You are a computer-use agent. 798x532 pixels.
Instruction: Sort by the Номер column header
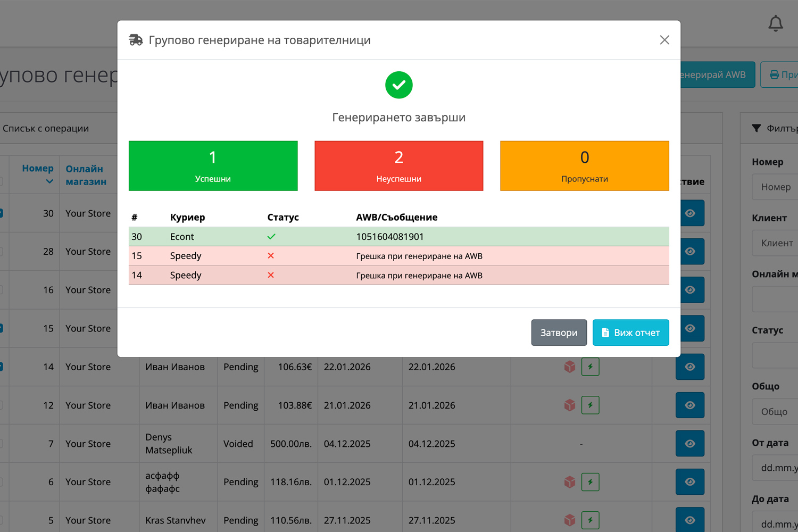[x=38, y=169]
